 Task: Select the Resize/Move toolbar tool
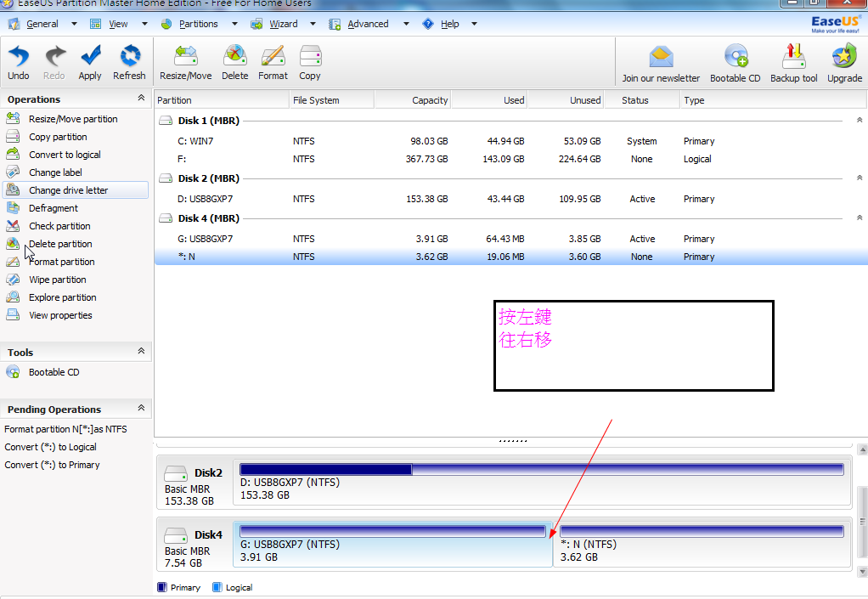[x=185, y=62]
